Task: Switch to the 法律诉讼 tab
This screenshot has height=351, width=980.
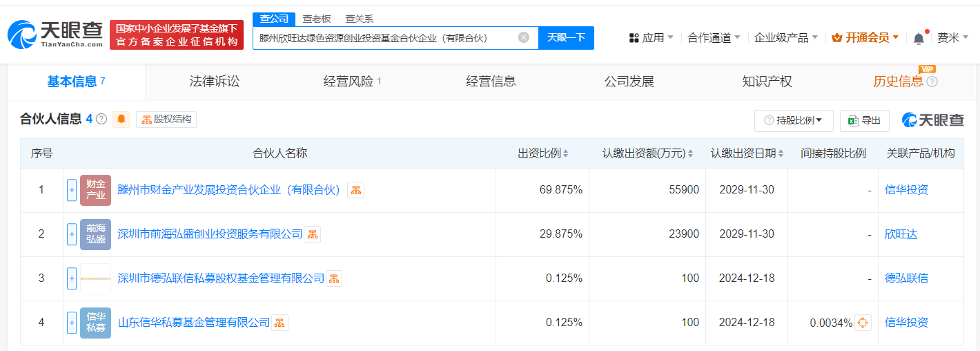Action: pyautogui.click(x=215, y=82)
